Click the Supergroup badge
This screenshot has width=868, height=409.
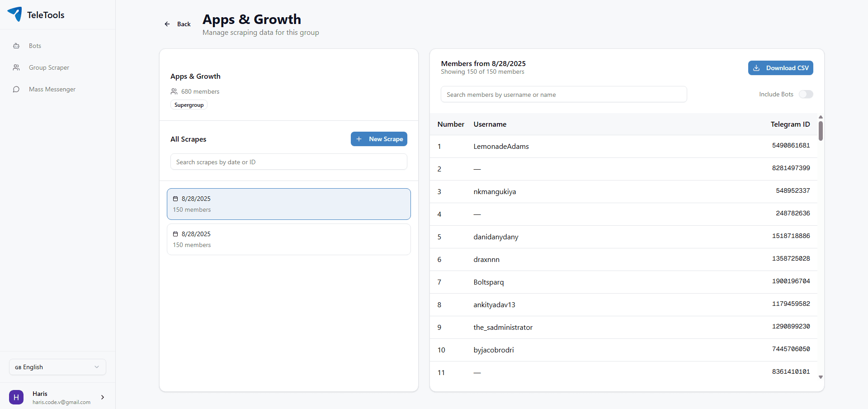(189, 105)
